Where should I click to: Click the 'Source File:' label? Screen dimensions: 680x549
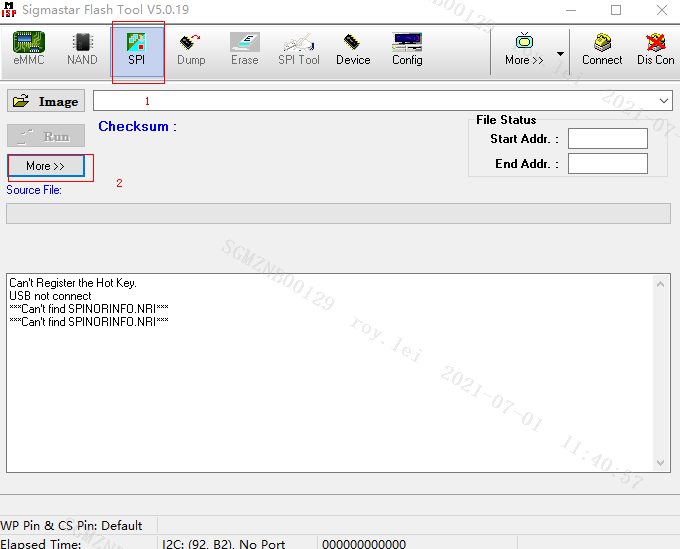[34, 190]
